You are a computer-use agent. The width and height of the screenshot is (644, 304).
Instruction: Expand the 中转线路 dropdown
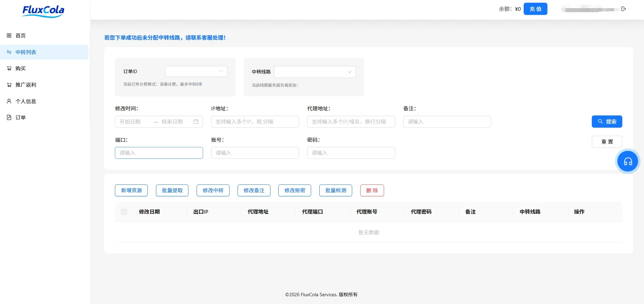(315, 72)
